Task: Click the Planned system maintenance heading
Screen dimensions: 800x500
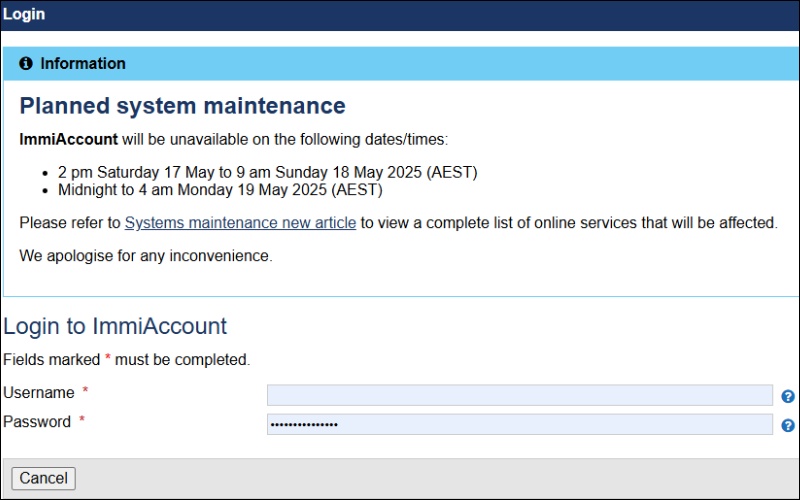Action: [x=182, y=106]
